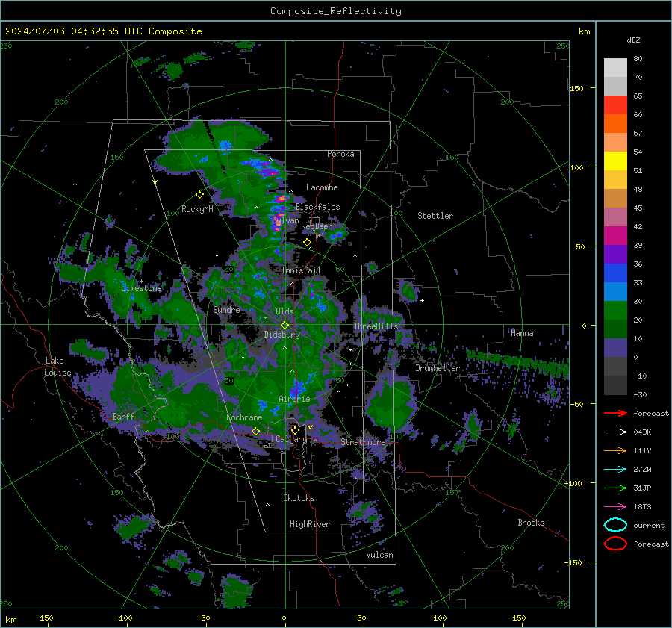Select the slate blue 10 dBZ swatch
The width and height of the screenshot is (672, 628).
pyautogui.click(x=615, y=348)
